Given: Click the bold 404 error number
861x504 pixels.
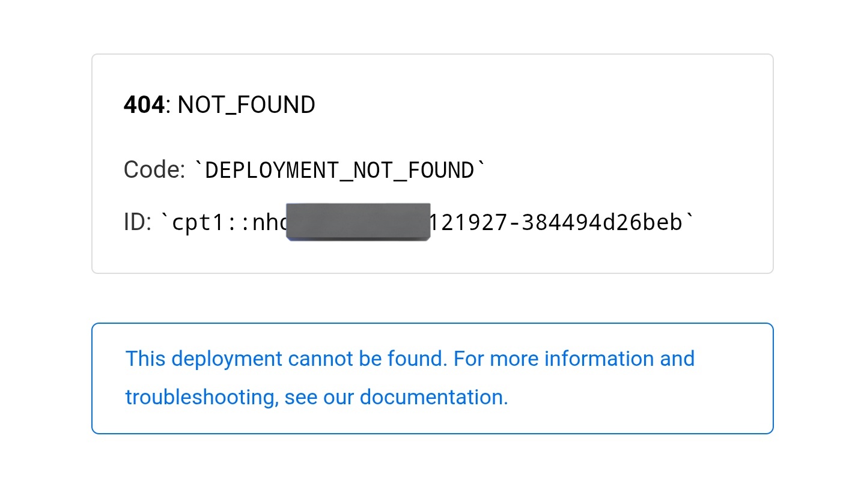Looking at the screenshot, I should tap(144, 105).
